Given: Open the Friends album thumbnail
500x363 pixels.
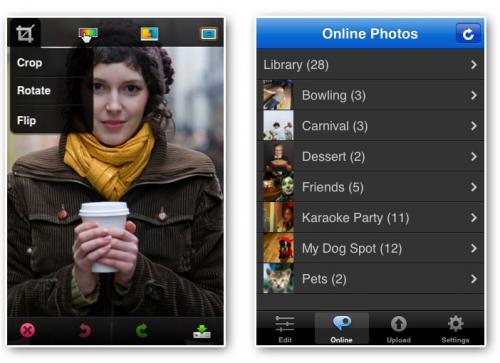Looking at the screenshot, I should [278, 187].
